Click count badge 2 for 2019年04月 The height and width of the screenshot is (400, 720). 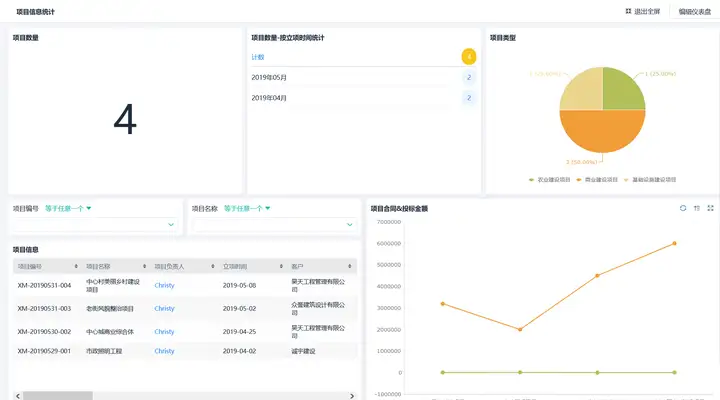click(x=469, y=98)
